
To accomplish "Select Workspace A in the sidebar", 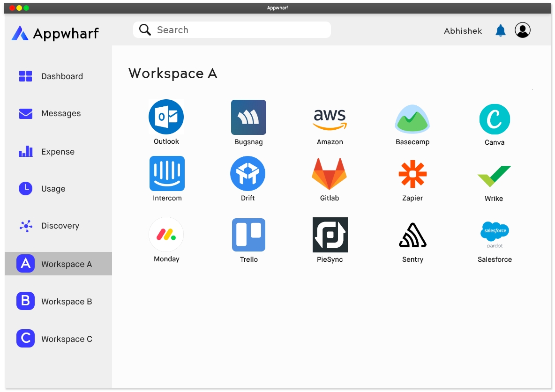I will [x=58, y=264].
